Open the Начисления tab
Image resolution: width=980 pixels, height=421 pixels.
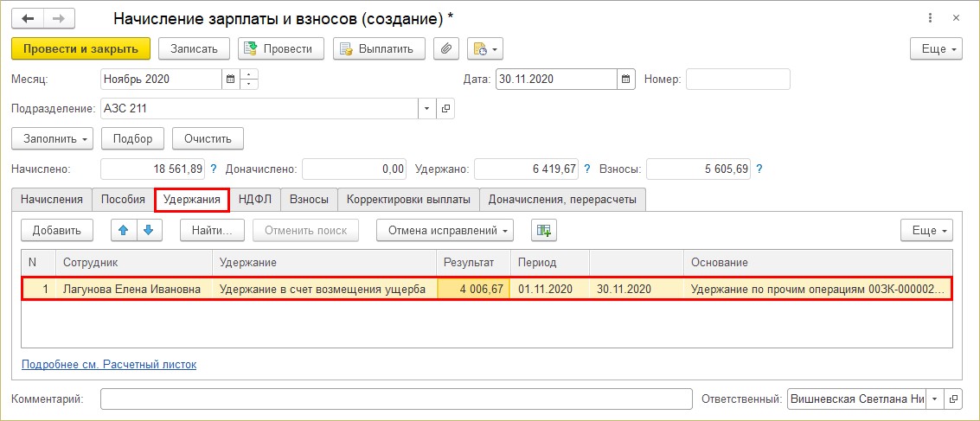click(x=51, y=200)
